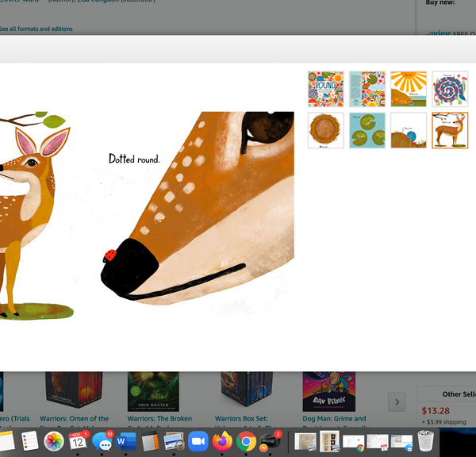Click Warriors Broken Code book cover

[x=153, y=392]
